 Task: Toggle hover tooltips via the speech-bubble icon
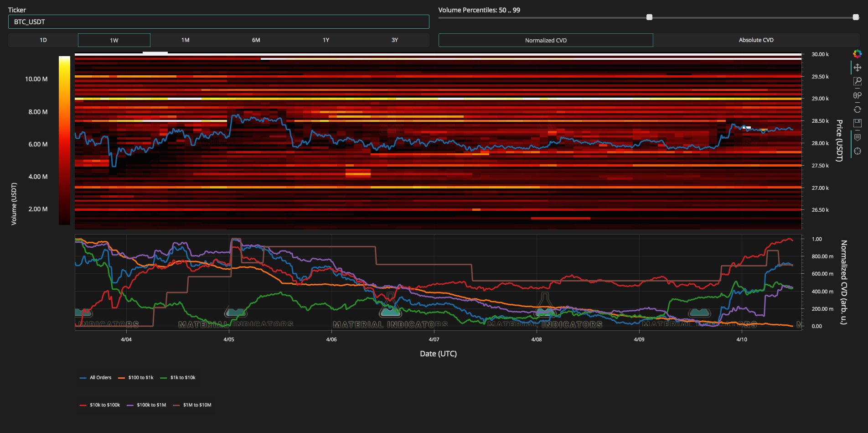tap(858, 137)
